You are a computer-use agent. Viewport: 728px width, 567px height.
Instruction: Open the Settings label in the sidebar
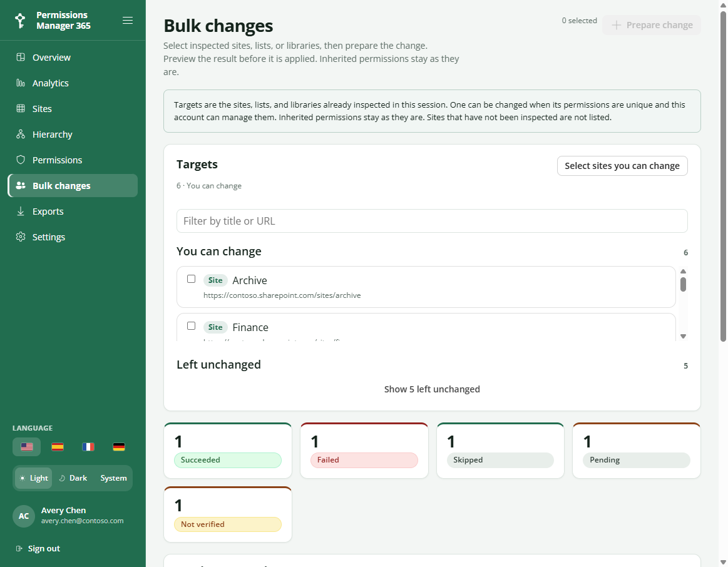[x=49, y=237]
